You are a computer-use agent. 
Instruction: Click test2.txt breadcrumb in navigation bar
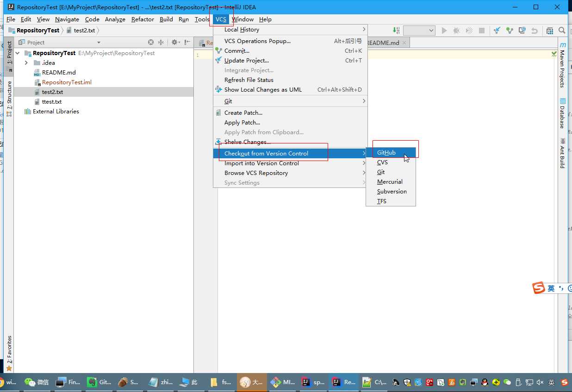pyautogui.click(x=81, y=31)
